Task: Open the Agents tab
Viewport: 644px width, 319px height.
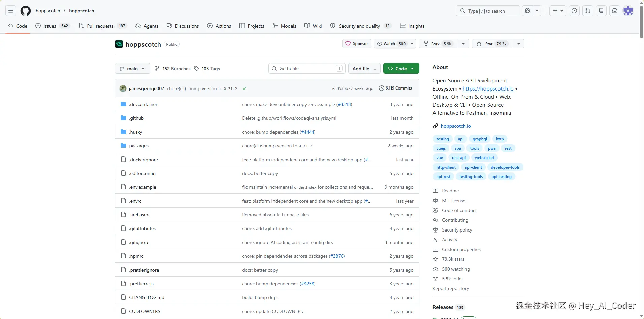Action: click(147, 26)
